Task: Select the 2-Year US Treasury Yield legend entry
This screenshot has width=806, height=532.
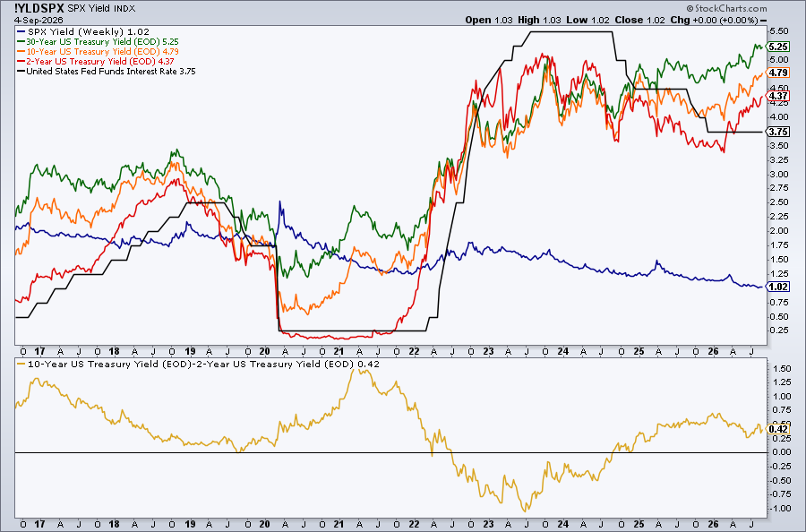Action: click(x=96, y=61)
